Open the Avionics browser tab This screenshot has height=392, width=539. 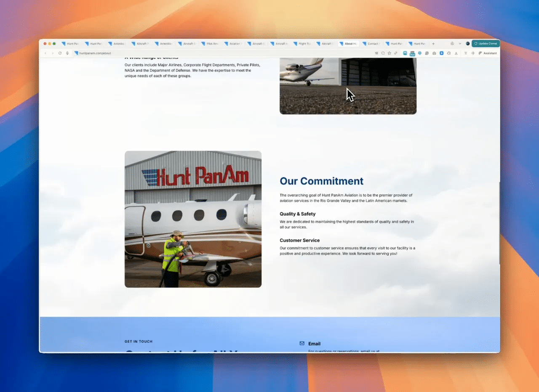pos(117,43)
